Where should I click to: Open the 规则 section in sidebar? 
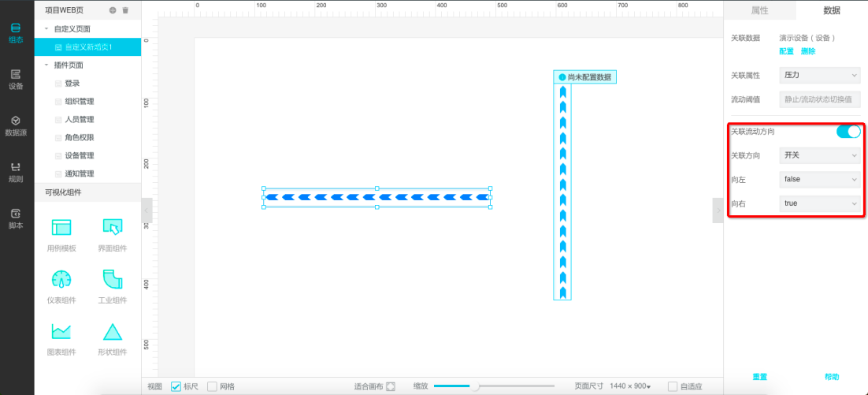[17, 173]
